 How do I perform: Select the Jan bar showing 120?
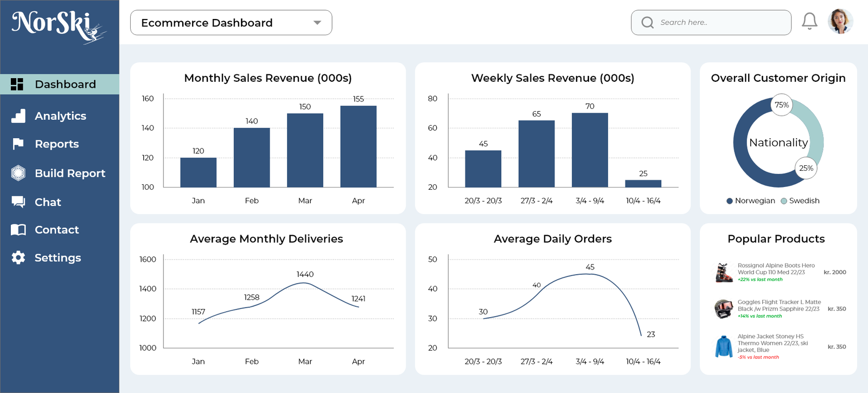[x=199, y=172]
